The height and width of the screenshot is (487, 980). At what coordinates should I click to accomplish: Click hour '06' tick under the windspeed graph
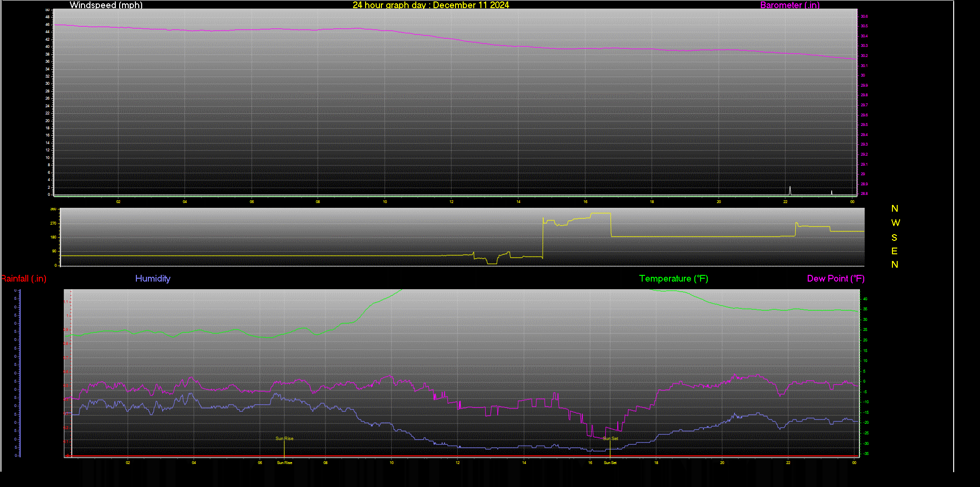pos(252,202)
